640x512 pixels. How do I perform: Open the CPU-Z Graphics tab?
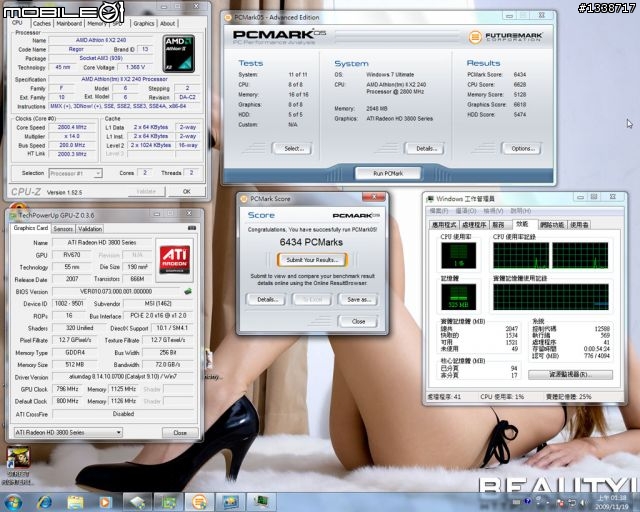[x=144, y=24]
